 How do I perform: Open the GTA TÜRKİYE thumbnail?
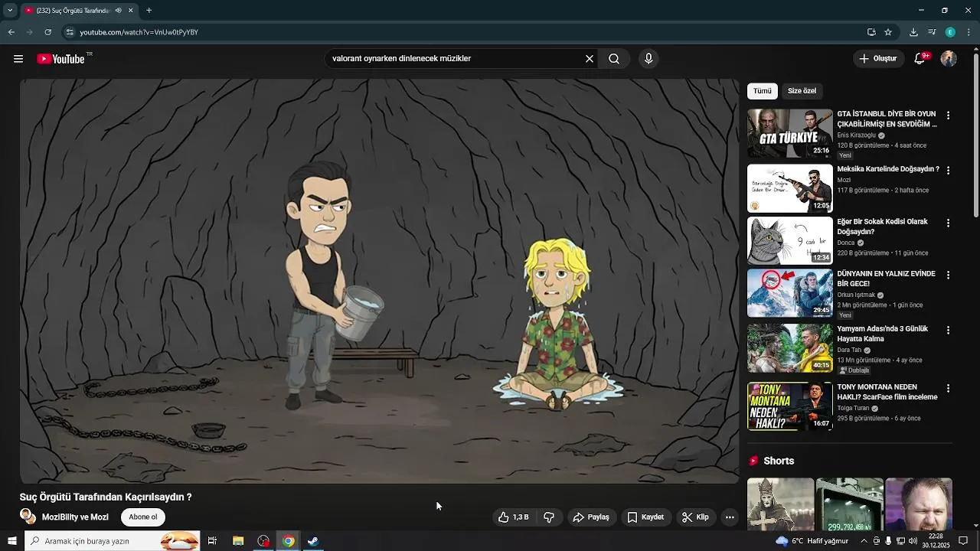click(789, 133)
